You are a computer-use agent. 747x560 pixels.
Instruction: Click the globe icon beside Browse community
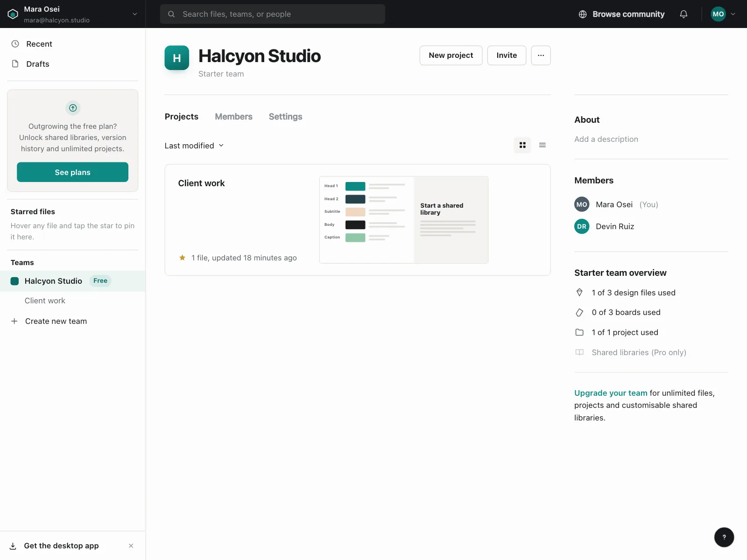tap(583, 14)
